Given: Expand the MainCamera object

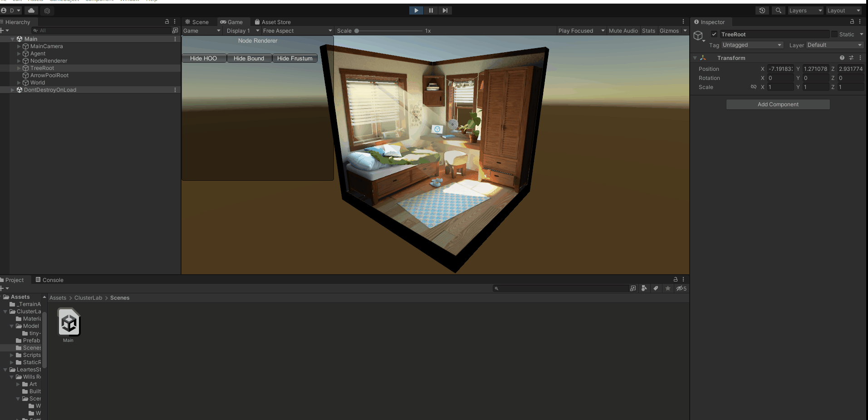Looking at the screenshot, I should point(19,46).
